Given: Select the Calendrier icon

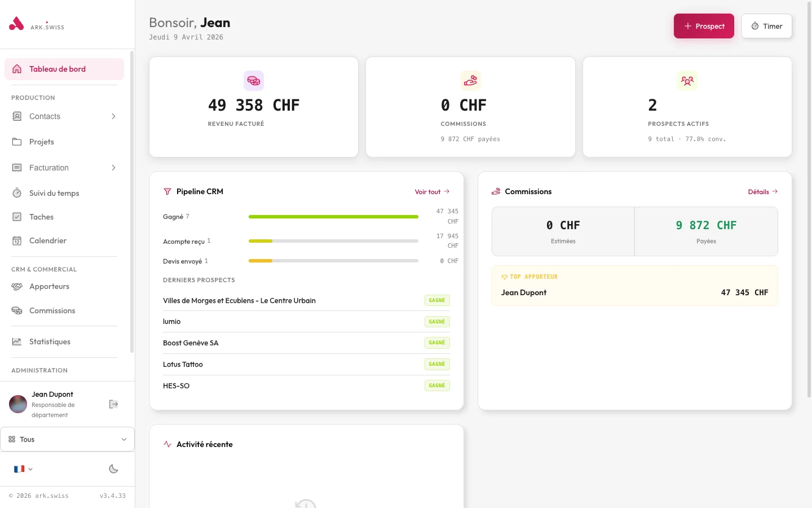Looking at the screenshot, I should 16,240.
